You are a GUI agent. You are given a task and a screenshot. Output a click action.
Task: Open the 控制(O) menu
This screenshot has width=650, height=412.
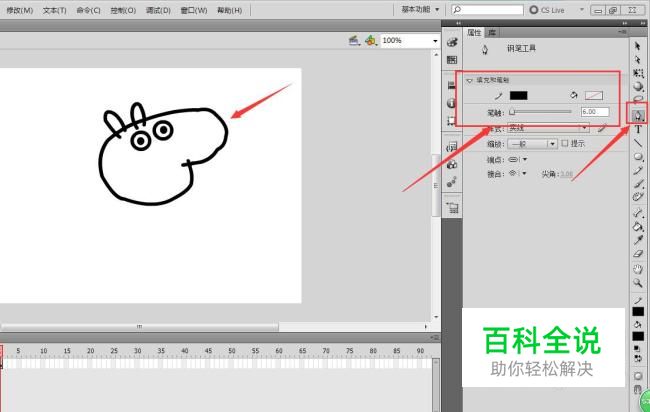click(x=123, y=10)
